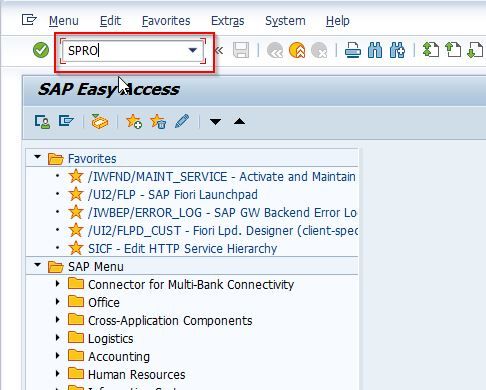Screen dimensions: 486x390
Task: Click the Cancel icon
Action: pos(319,51)
